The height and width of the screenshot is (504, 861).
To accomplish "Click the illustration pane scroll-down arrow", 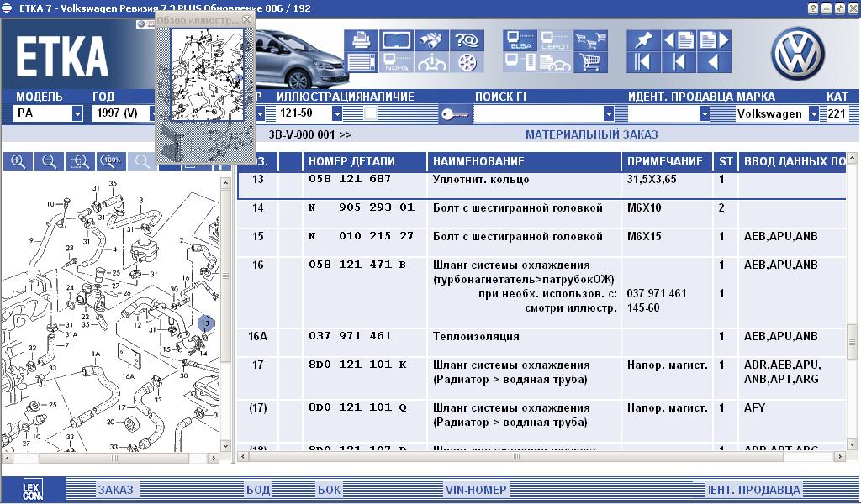I will 225,446.
